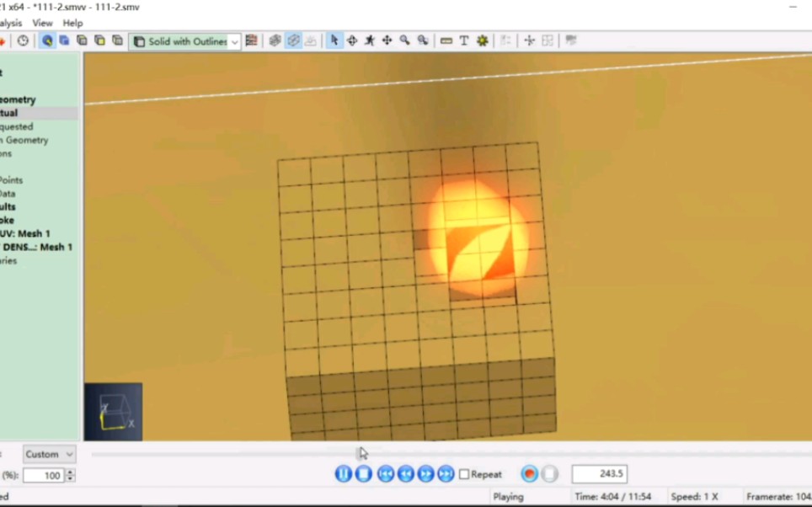Select the 'Points' tree row
The height and width of the screenshot is (507, 812).
pos(11,180)
